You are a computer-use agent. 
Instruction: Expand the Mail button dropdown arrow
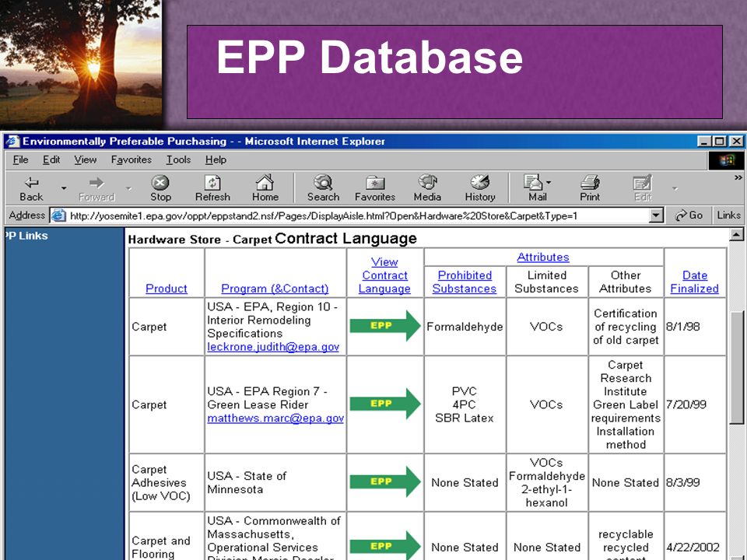(549, 182)
